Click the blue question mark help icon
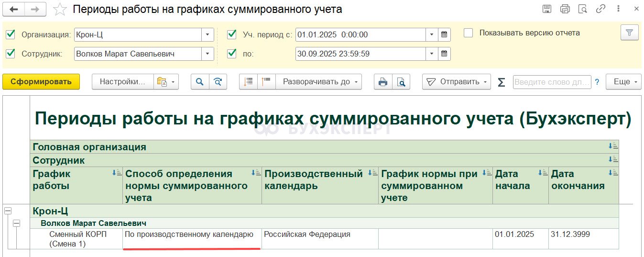Viewport: 644px width, 257px height. [597, 82]
